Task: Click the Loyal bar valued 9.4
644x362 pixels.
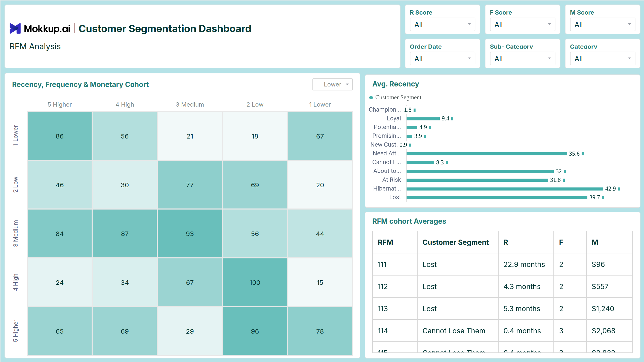Action: pyautogui.click(x=423, y=119)
